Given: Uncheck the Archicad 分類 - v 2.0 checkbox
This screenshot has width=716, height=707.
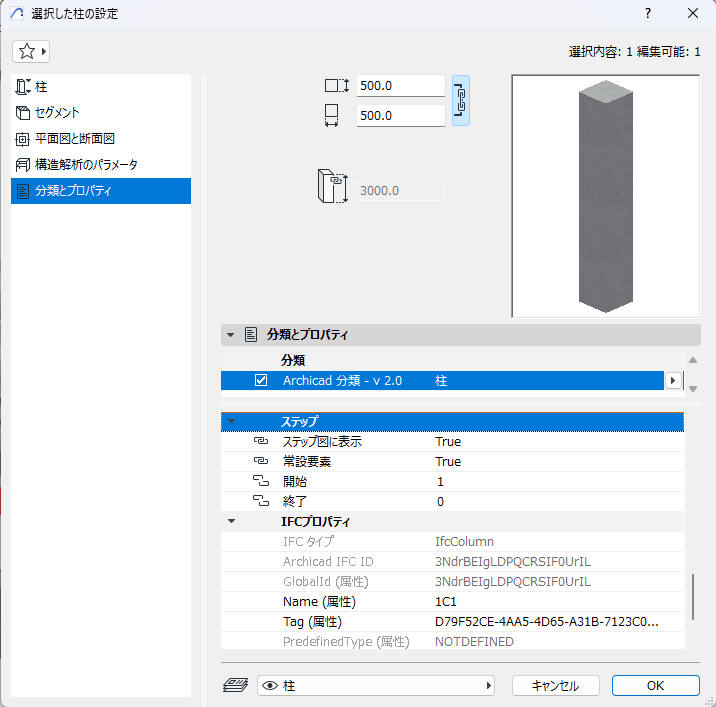Looking at the screenshot, I should 261,380.
